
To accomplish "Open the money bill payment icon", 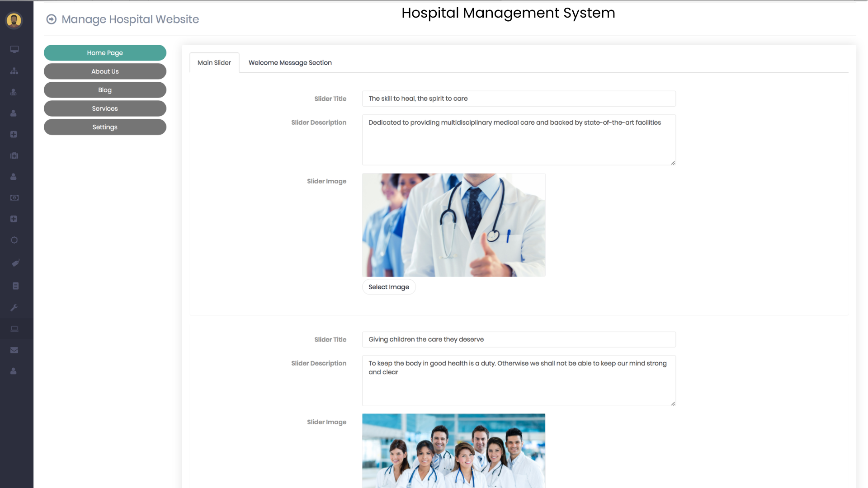I will pyautogui.click(x=14, y=198).
